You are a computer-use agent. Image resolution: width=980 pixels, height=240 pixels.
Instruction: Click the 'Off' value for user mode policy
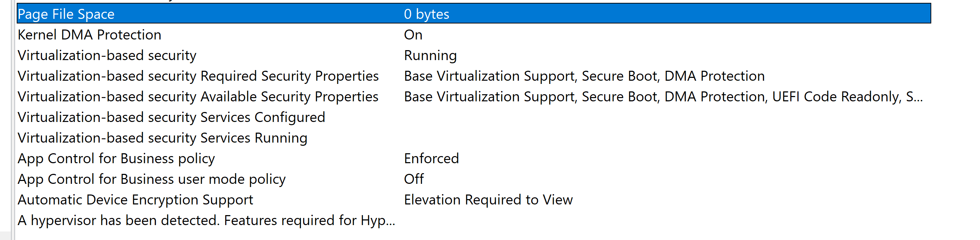tap(414, 179)
